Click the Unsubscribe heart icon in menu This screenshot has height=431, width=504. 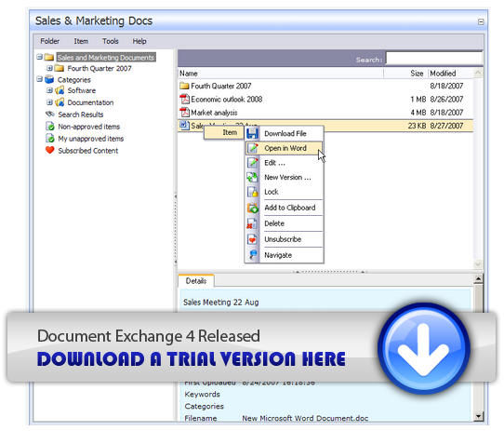click(252, 239)
